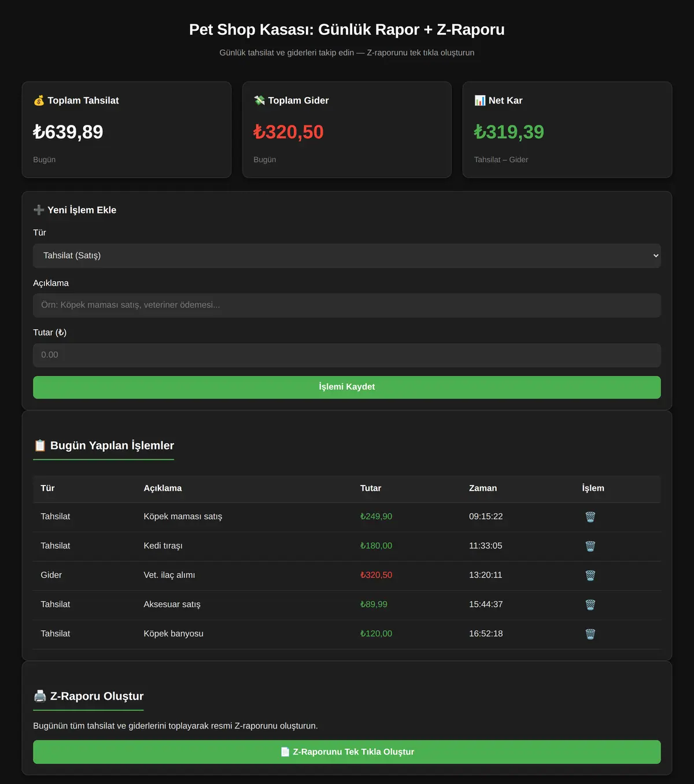Click the Köpek banyosu description cell
This screenshot has height=784, width=694.
click(x=173, y=634)
